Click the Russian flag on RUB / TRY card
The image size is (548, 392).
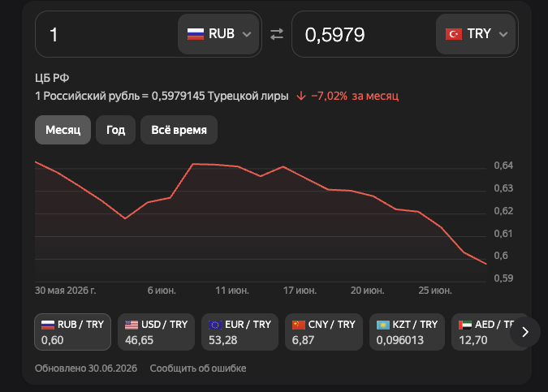48,325
